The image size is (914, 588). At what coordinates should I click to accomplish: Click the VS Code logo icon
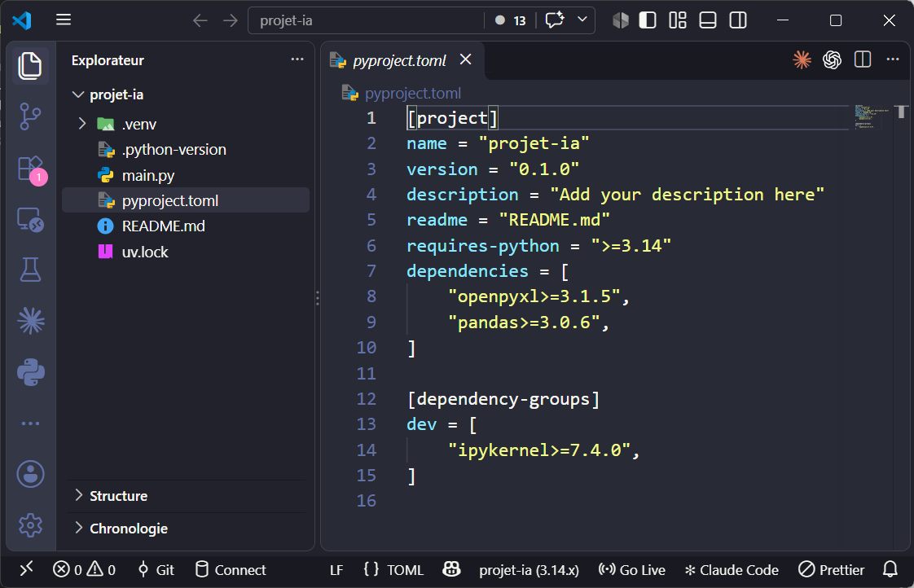pos(21,20)
